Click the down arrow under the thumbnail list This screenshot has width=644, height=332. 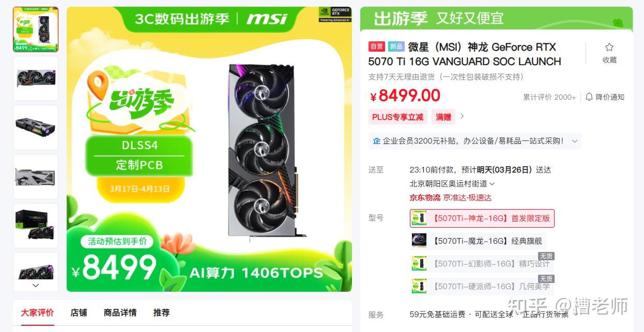pos(36,285)
